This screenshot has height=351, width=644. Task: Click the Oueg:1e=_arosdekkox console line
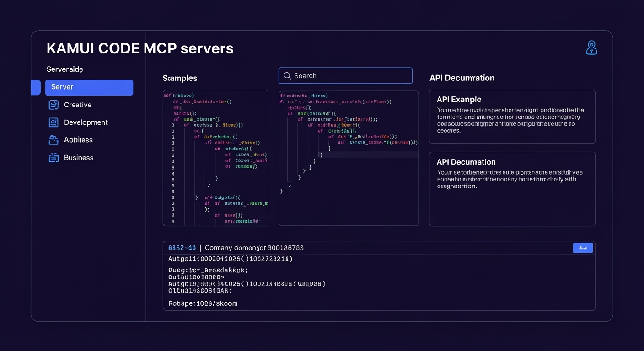click(208, 270)
